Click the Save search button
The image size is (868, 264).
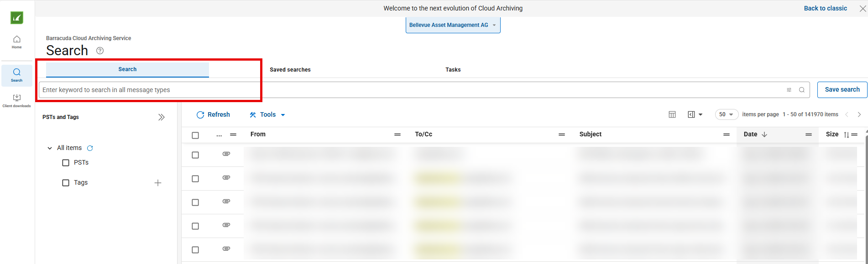842,90
